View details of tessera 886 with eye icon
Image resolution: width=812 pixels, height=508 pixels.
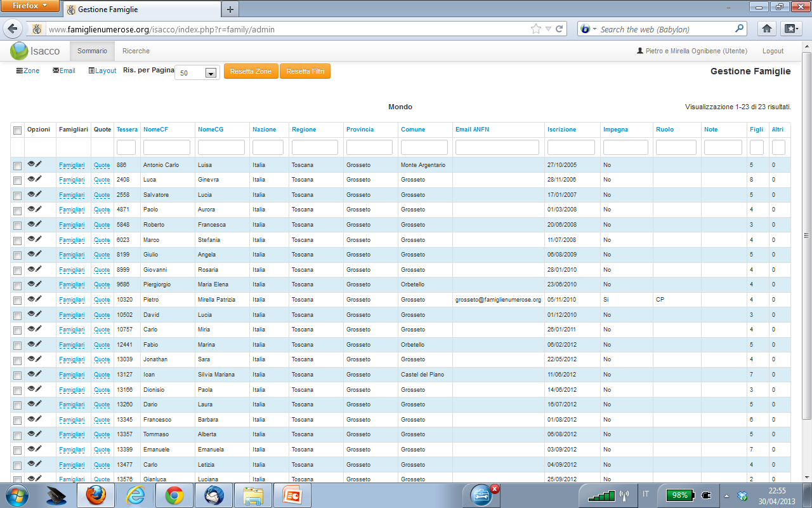pos(31,164)
